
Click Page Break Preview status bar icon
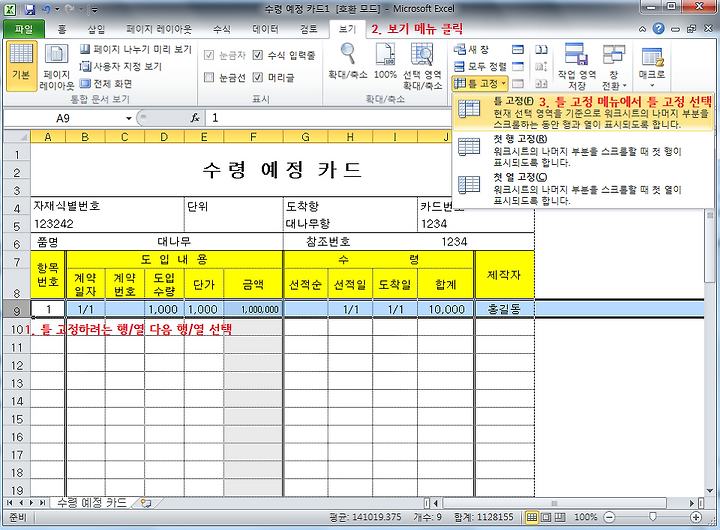(560, 518)
